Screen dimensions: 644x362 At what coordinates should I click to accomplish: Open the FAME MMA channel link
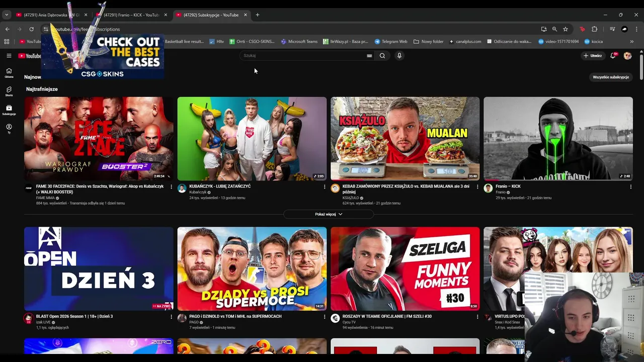45,198
